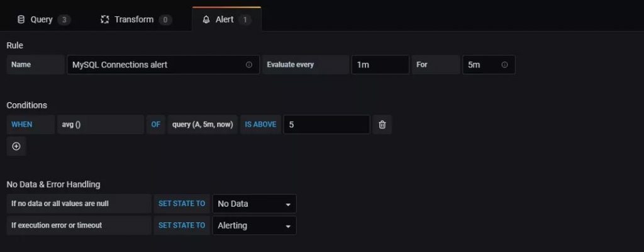644x252 pixels.
Task: Edit query (A, 5m, now) parameters
Action: [203, 124]
